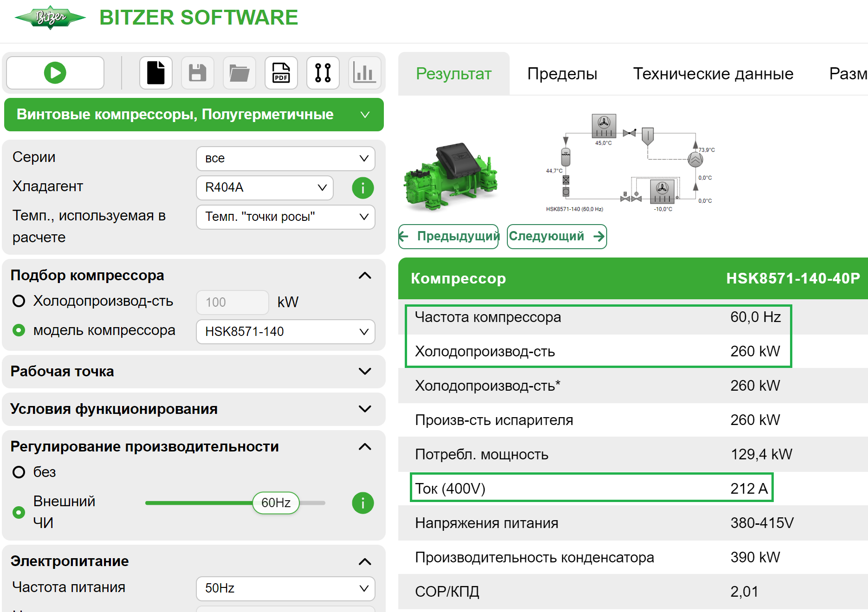Click the refrigerant info icon
868x612 pixels.
(x=363, y=187)
